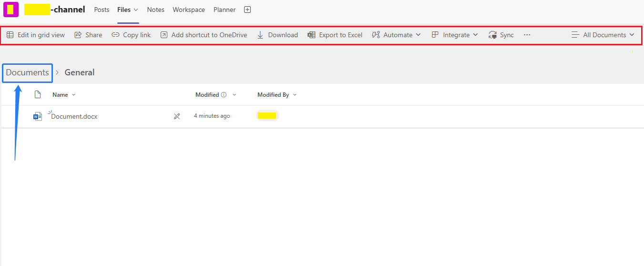Click the Share button
The height and width of the screenshot is (266, 644).
(x=88, y=35)
